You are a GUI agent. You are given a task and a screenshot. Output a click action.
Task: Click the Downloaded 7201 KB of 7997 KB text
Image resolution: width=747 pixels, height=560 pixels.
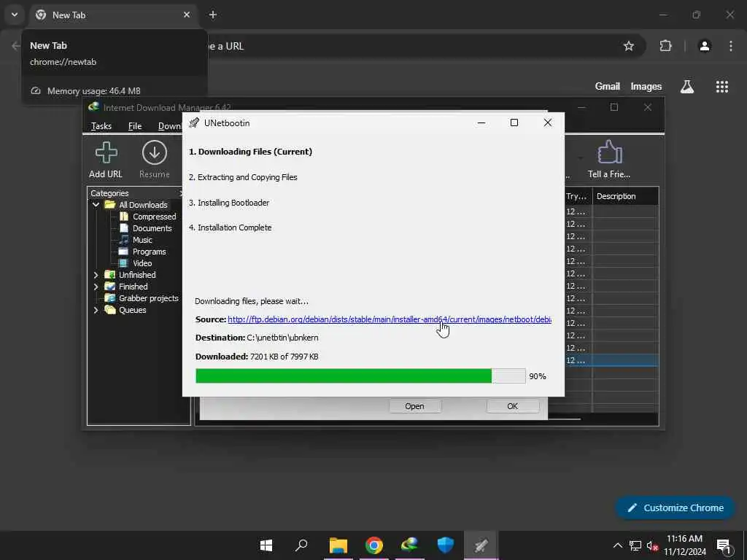[257, 357]
